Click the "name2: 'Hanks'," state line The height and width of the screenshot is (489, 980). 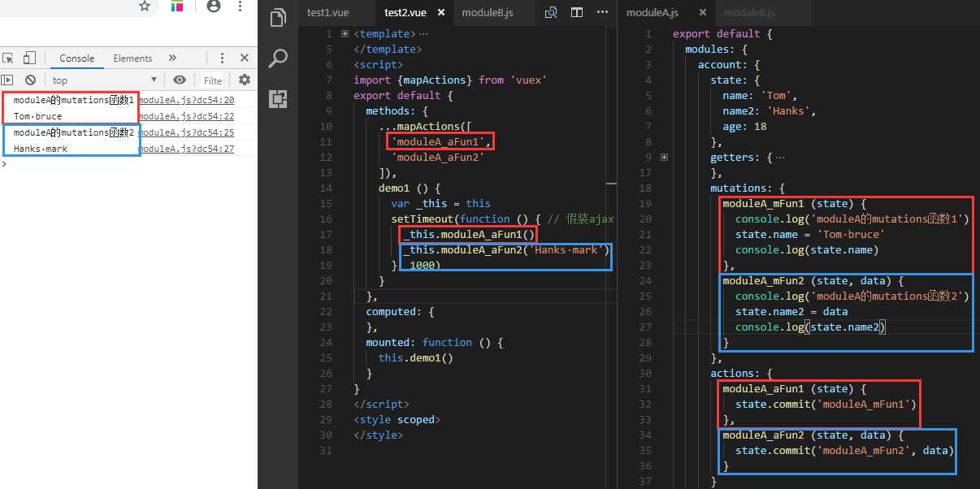[770, 110]
